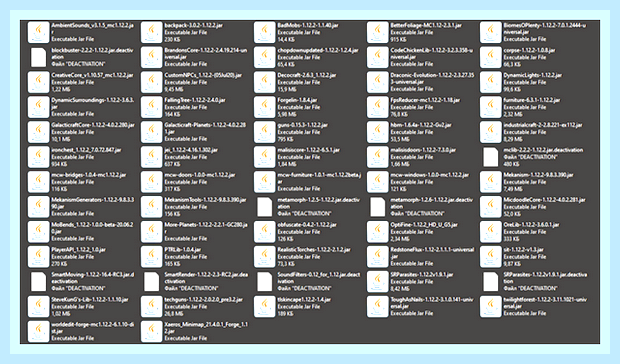620x364 pixels.
Task: Select the MoBends beta file name
Action: click(x=92, y=228)
